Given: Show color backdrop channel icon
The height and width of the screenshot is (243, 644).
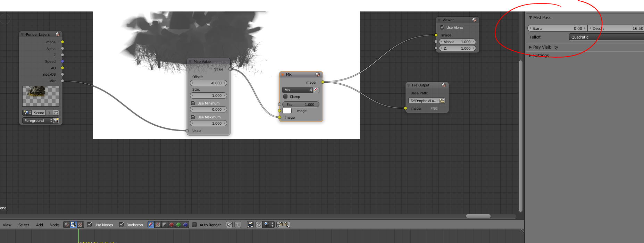Looking at the screenshot, I should click(158, 225).
